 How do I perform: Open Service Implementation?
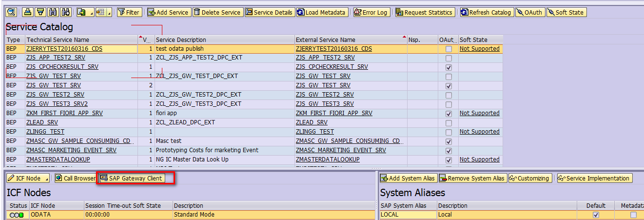pyautogui.click(x=594, y=178)
